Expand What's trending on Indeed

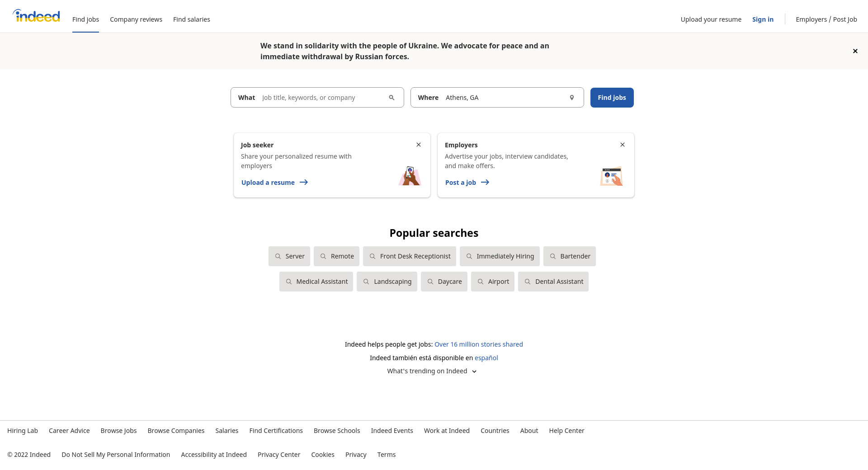tap(432, 371)
